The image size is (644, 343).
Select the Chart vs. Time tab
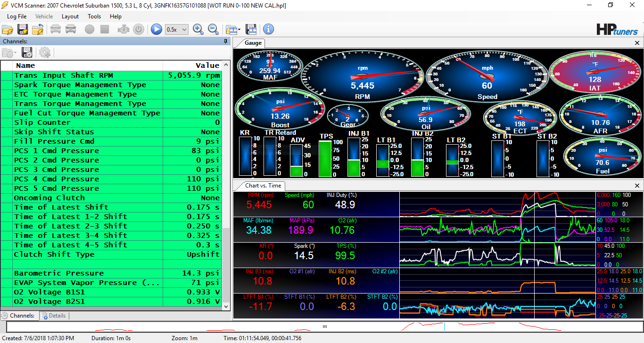(263, 186)
